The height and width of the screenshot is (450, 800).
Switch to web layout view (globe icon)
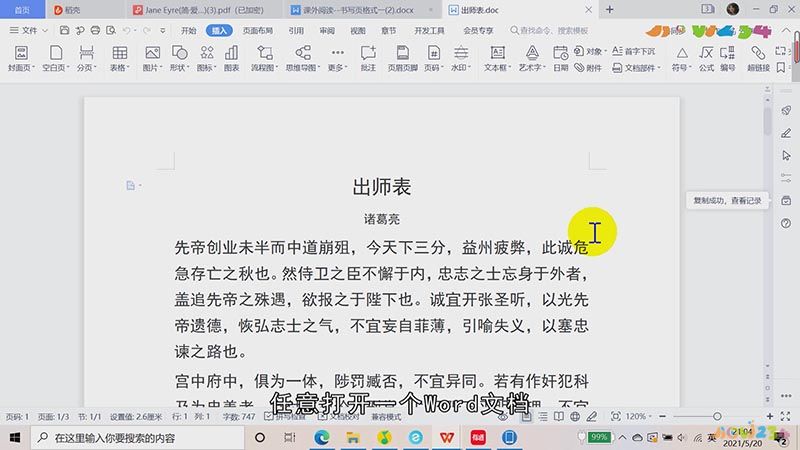click(x=575, y=417)
